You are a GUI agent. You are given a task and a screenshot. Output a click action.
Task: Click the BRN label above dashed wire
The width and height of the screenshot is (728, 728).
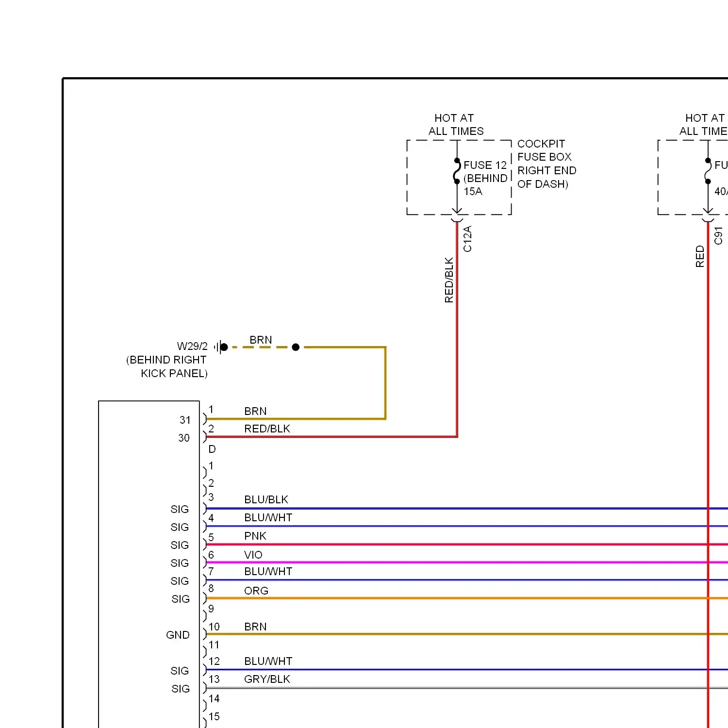coord(261,340)
